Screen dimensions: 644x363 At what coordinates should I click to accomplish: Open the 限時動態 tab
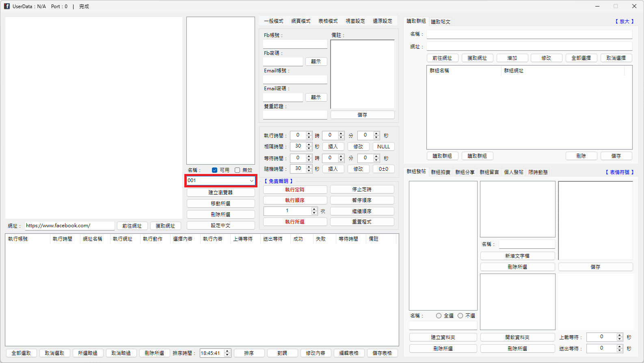tap(538, 172)
